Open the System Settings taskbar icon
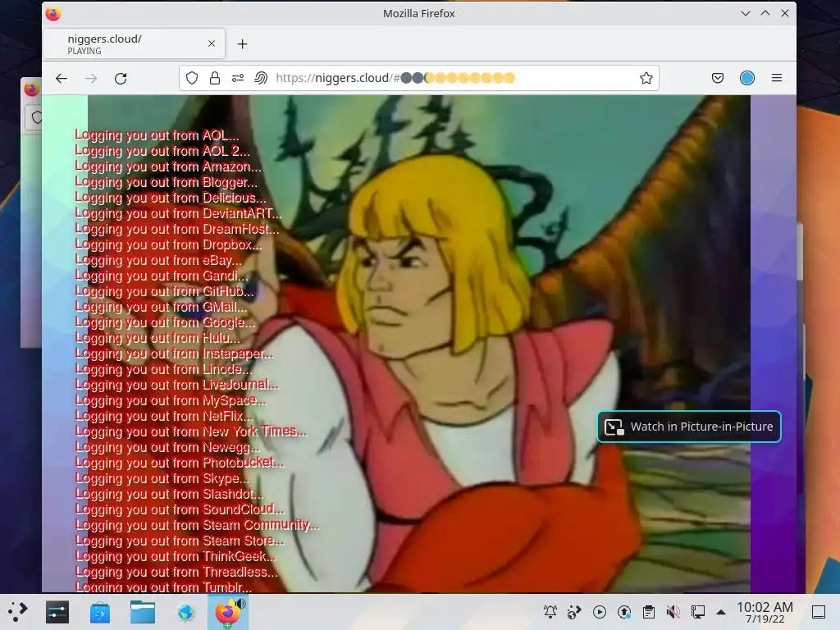The height and width of the screenshot is (630, 840). 57,612
